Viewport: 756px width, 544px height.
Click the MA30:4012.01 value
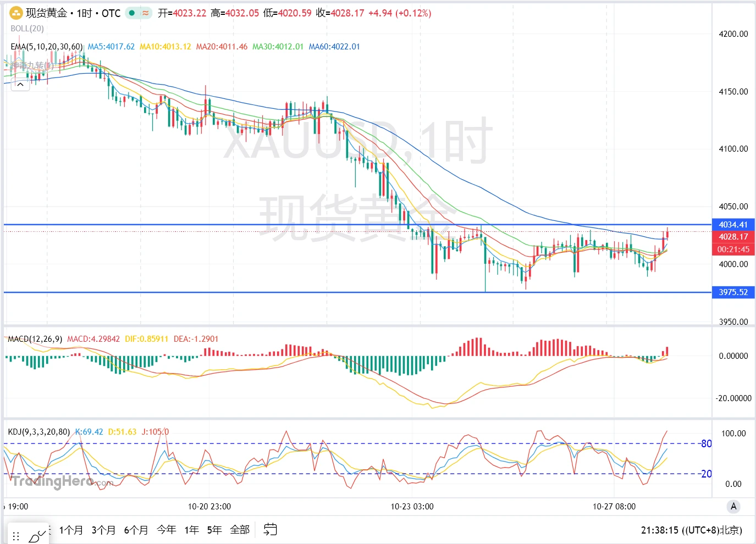(278, 47)
